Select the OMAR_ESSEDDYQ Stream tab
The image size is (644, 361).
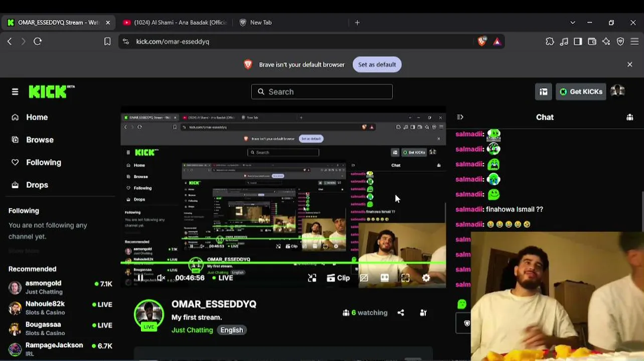pos(58,23)
